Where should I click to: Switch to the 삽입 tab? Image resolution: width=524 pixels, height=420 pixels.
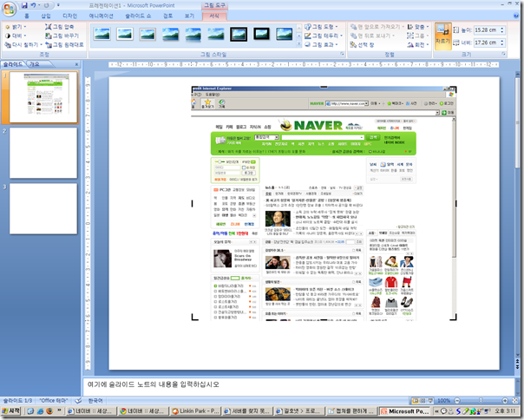tap(45, 16)
